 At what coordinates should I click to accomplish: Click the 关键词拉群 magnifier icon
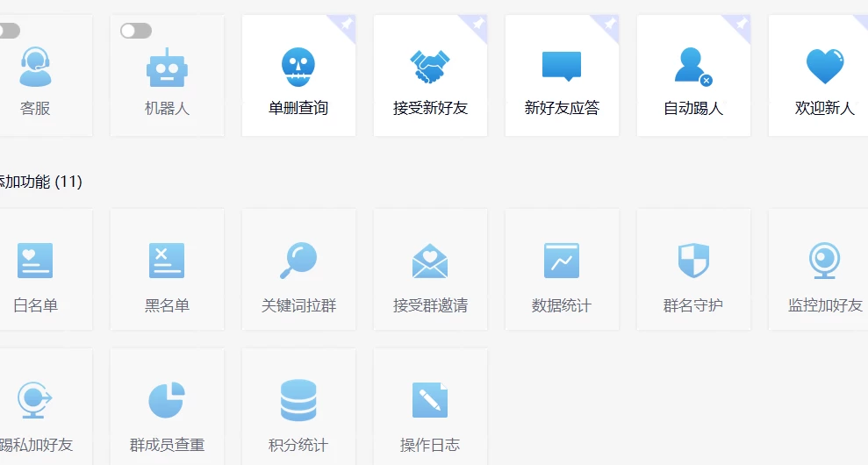click(298, 261)
